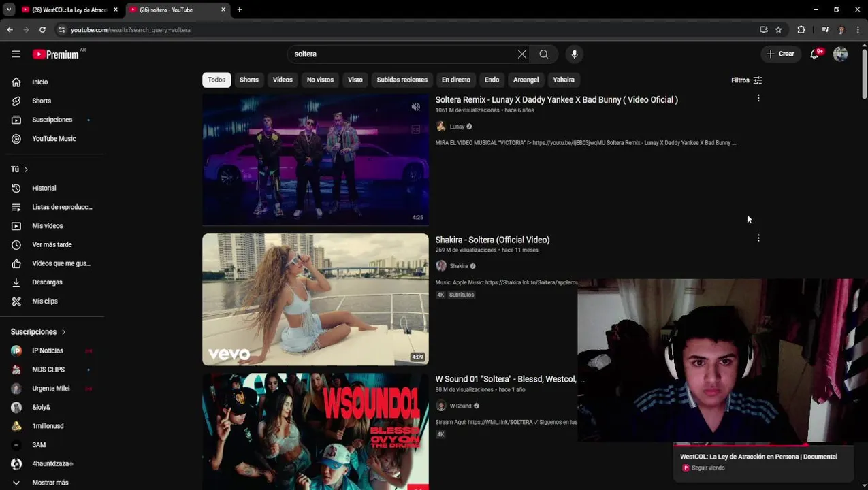The height and width of the screenshot is (490, 868).
Task: Click the YouTube Premium logo
Action: click(x=57, y=54)
